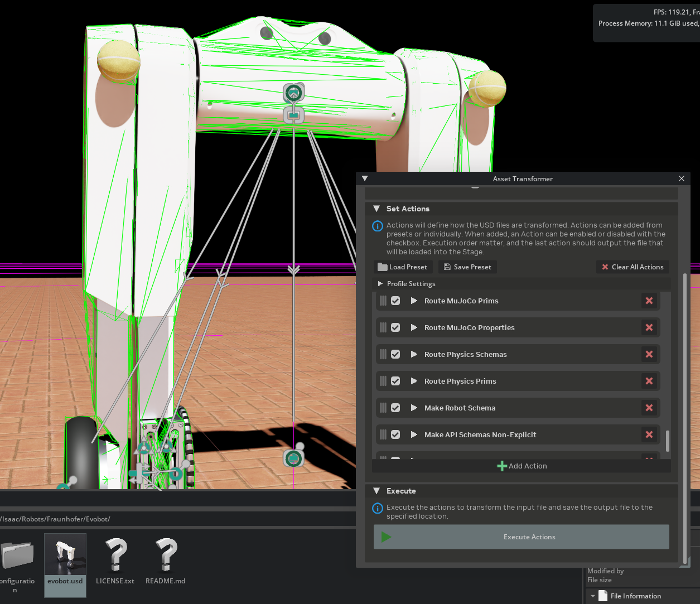Image resolution: width=700 pixels, height=604 pixels.
Task: Click the Load Preset button
Action: point(402,267)
